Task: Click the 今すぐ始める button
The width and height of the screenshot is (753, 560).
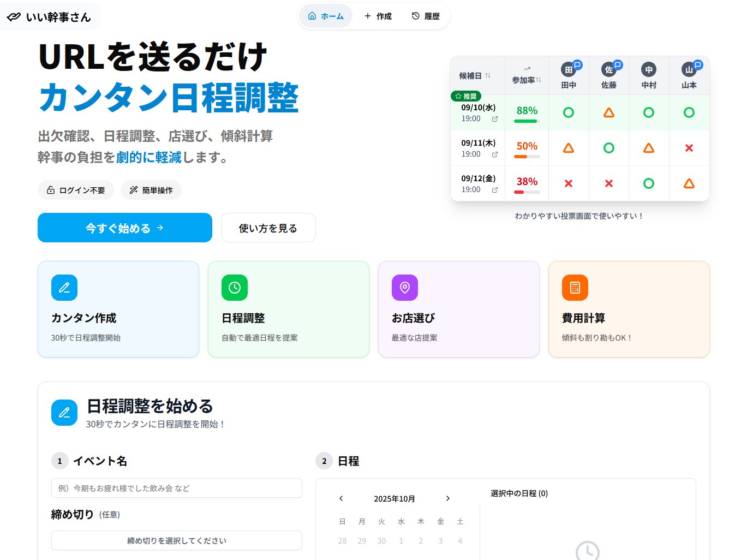Action: tap(124, 228)
